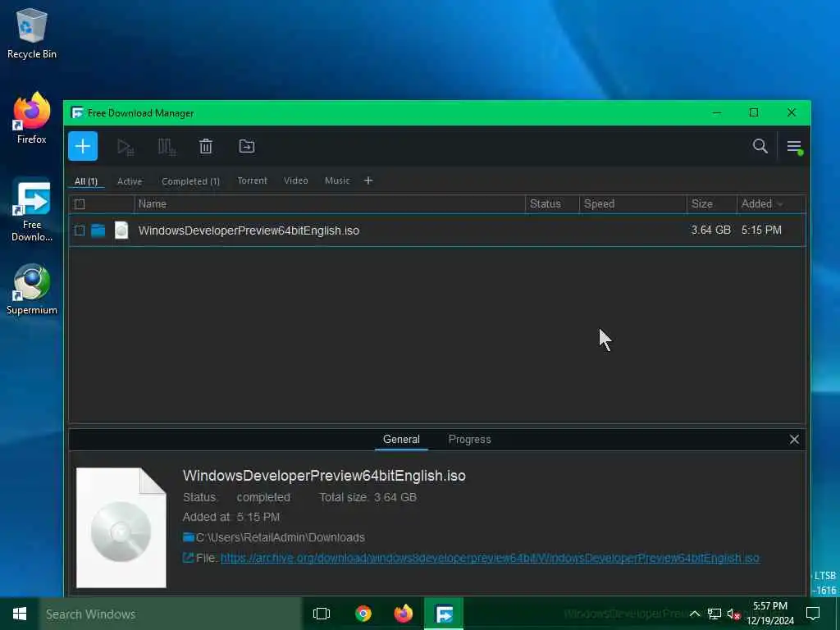The width and height of the screenshot is (840, 630).
Task: Check the WindowsDeveloperPreview64bitEnglish.iso row checkbox
Action: [x=80, y=231]
